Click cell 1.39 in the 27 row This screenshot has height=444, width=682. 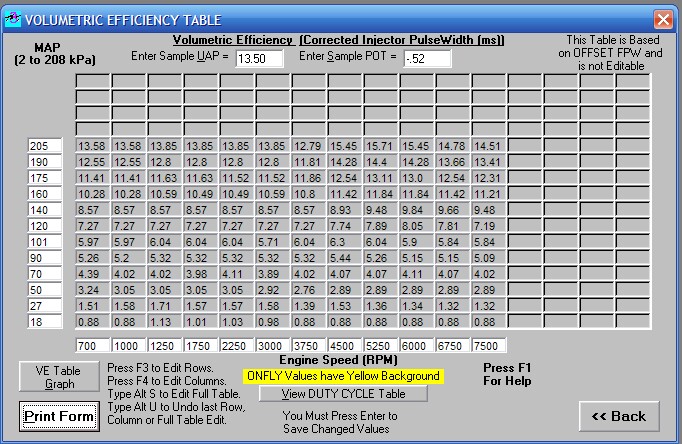pyautogui.click(x=309, y=306)
